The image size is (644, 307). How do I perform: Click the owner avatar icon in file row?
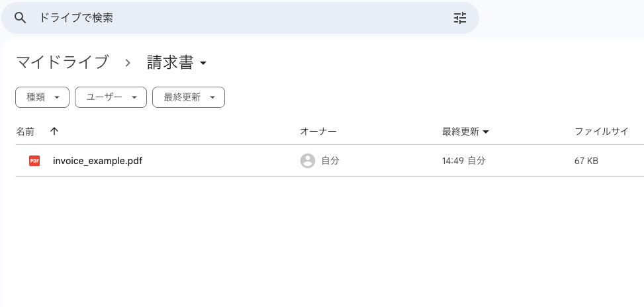(x=308, y=161)
